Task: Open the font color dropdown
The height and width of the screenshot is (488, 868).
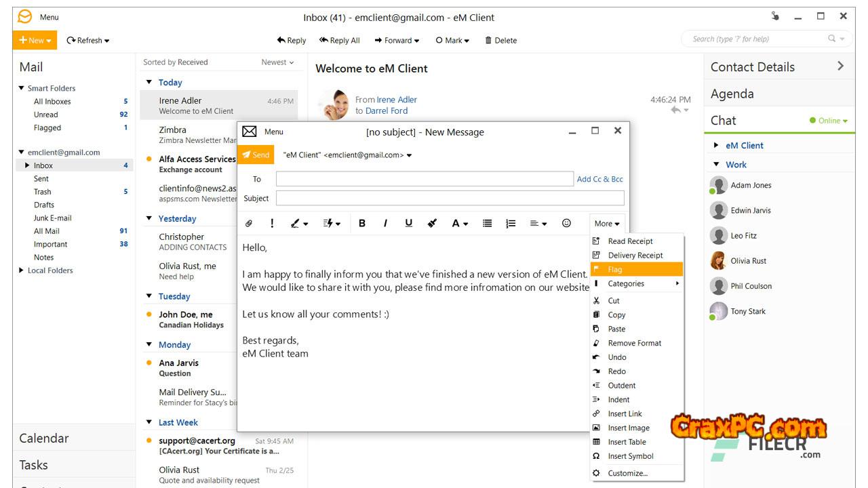Action: pyautogui.click(x=460, y=224)
